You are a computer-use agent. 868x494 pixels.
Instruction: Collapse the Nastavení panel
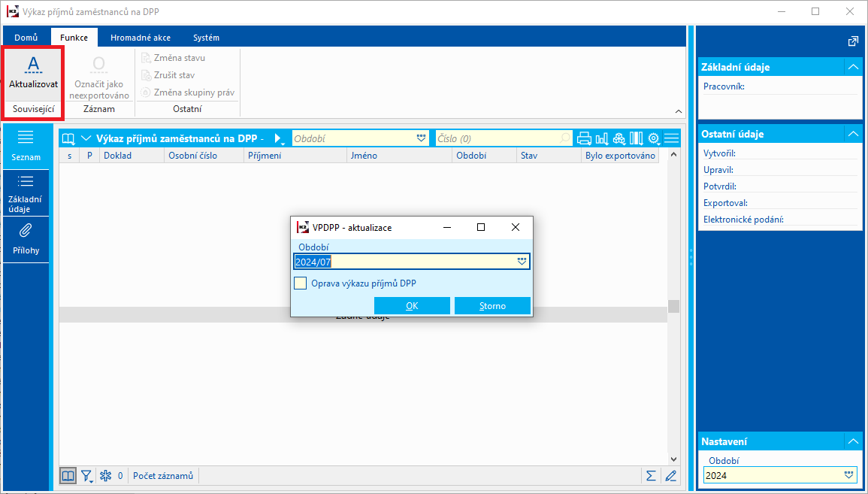852,441
